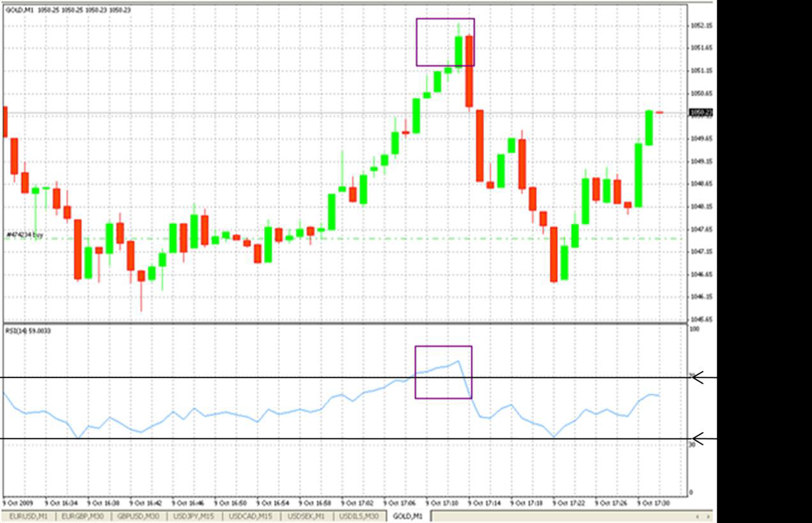
Task: Select the USDCAD,M15 chart tab
Action: 251,516
